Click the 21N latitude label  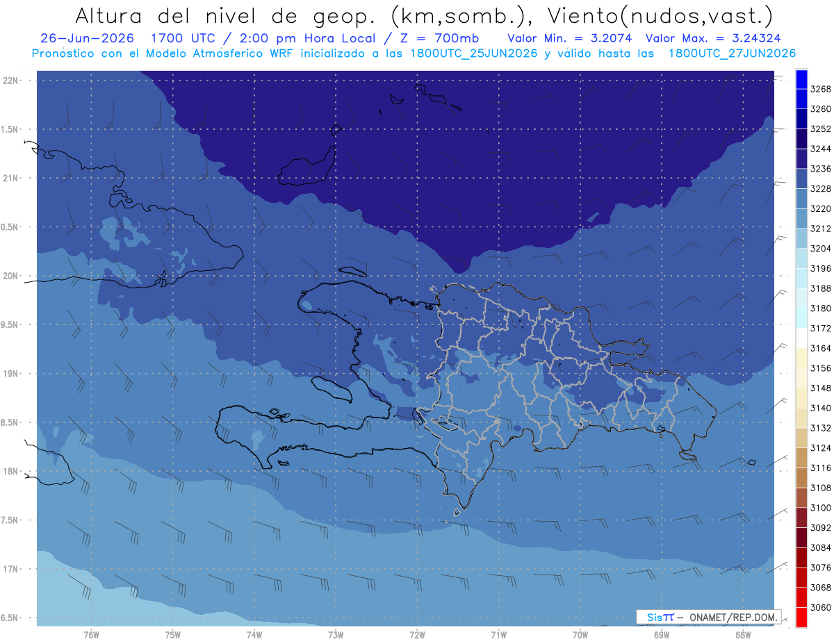click(11, 178)
